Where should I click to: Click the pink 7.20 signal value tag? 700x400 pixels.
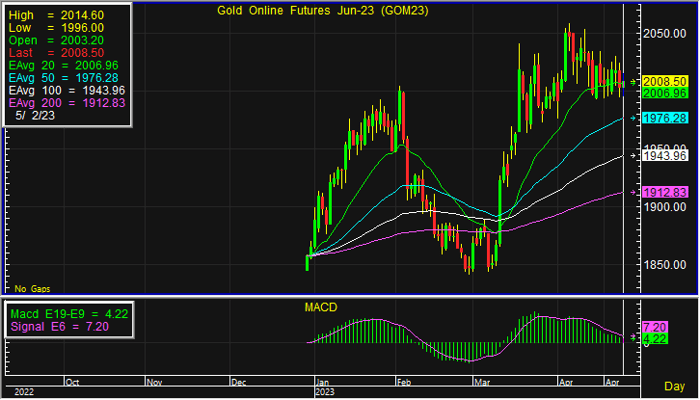point(655,327)
